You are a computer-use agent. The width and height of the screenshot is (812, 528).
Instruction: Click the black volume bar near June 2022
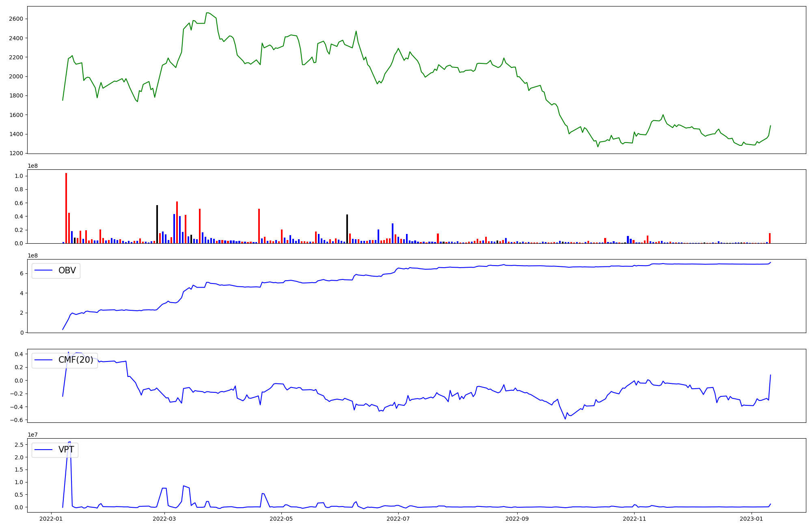click(x=347, y=229)
